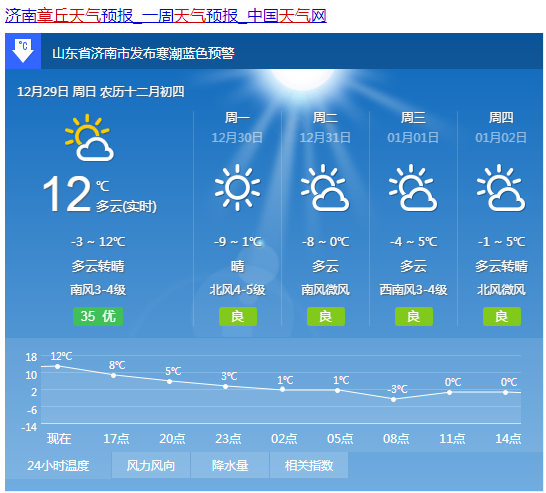
Task: Click the 08点 time label on chart
Action: point(396,439)
